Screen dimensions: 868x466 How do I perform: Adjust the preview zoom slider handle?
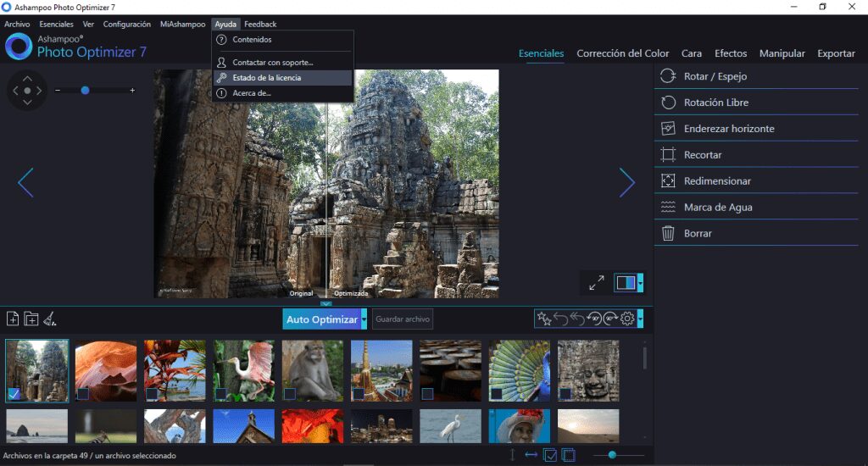pyautogui.click(x=85, y=90)
